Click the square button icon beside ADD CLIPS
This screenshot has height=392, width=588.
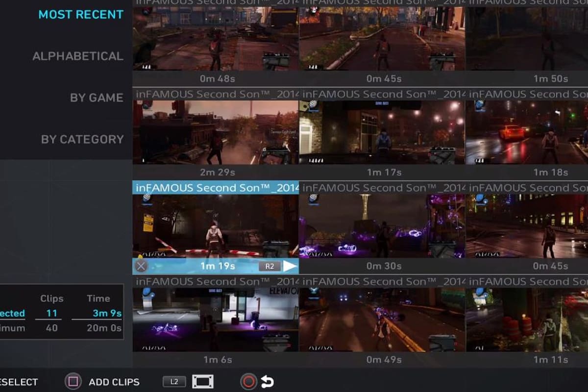pyautogui.click(x=73, y=382)
